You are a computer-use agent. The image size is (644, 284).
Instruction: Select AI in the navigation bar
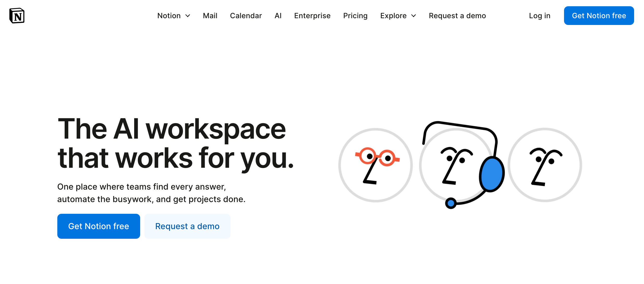click(x=278, y=16)
